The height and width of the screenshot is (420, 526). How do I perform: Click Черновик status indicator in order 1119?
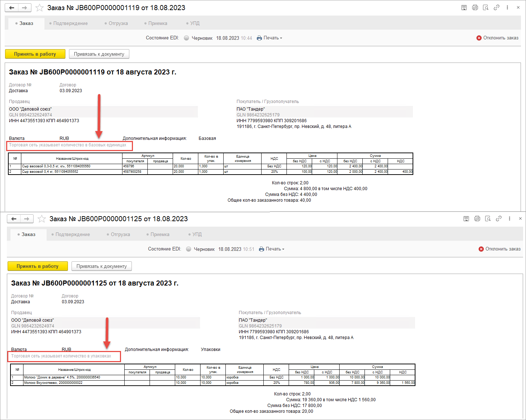pyautogui.click(x=198, y=38)
